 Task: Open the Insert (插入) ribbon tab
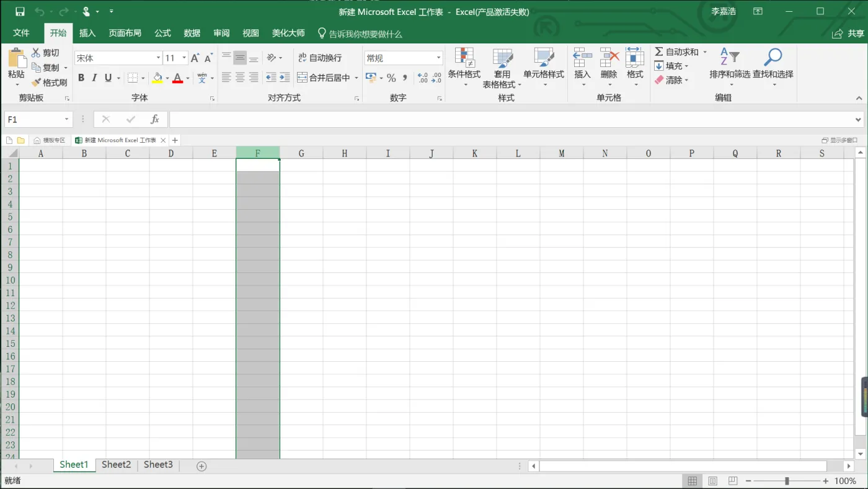pyautogui.click(x=87, y=33)
